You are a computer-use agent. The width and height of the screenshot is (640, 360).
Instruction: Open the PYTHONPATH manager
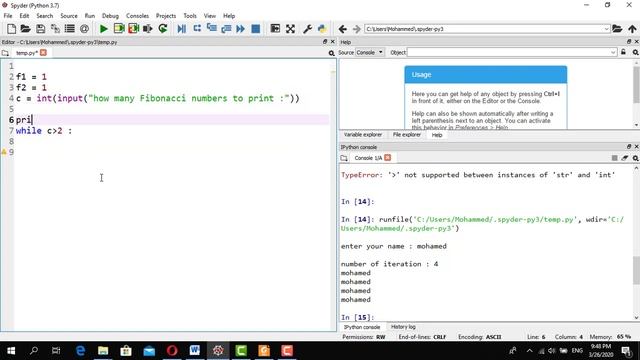click(322, 29)
